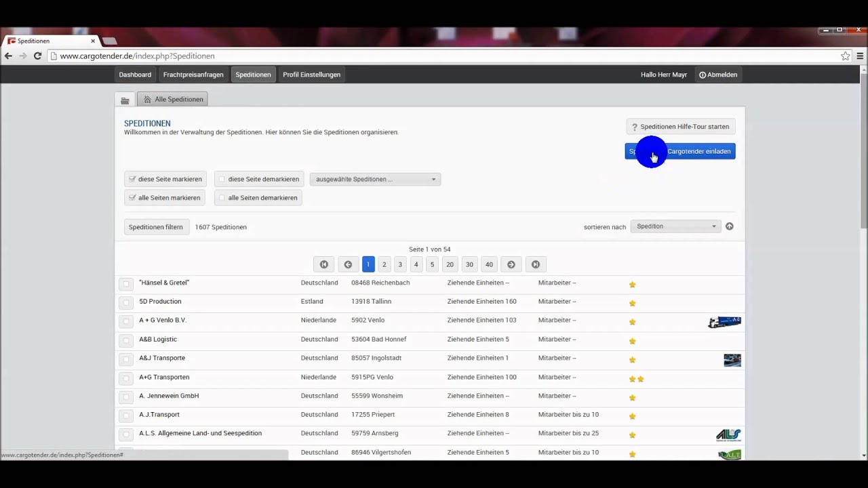Click star rating of A&B Logistic
Viewport: 868px width, 488px height.
(x=632, y=341)
